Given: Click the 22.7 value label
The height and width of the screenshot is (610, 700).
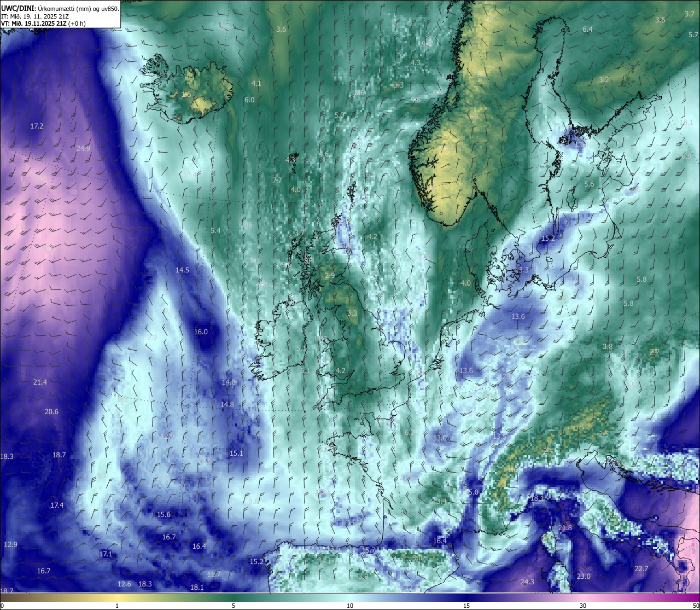Looking at the screenshot, I should point(641,568).
